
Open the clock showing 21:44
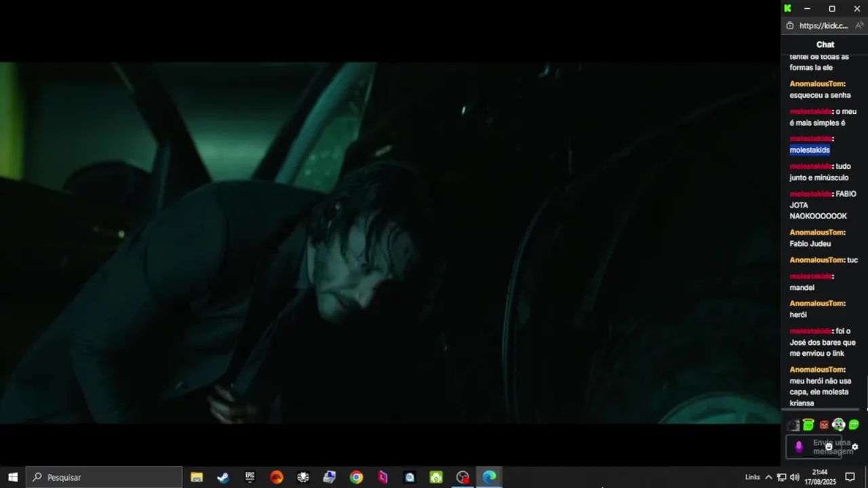pos(820,477)
